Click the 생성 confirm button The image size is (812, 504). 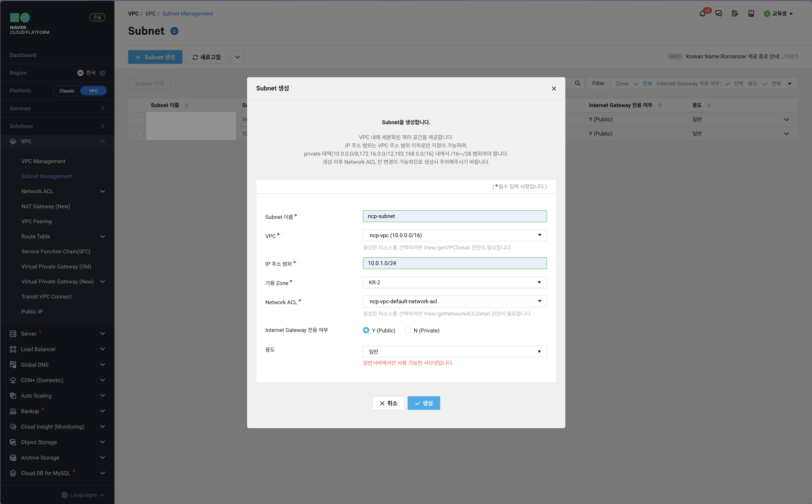pos(424,403)
